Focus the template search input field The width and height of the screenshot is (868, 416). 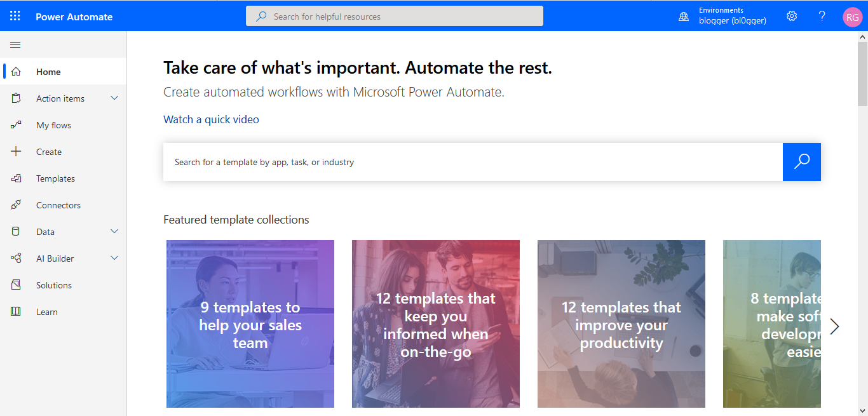click(x=473, y=162)
